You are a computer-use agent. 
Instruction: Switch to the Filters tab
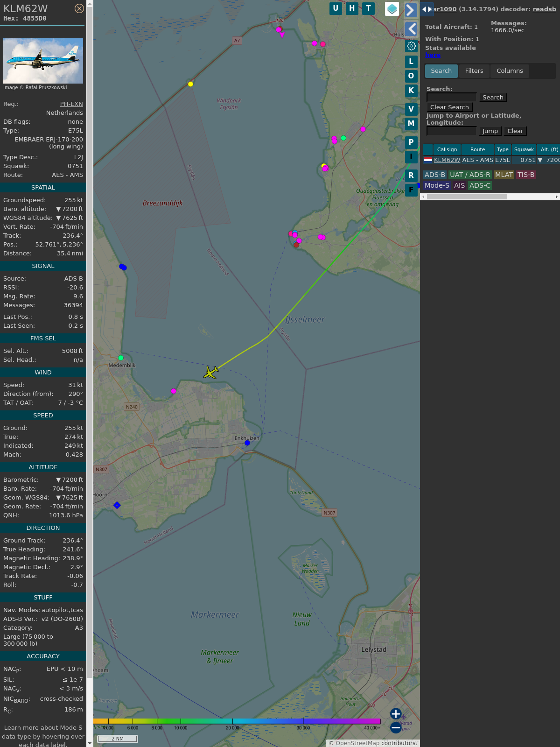[x=474, y=71]
